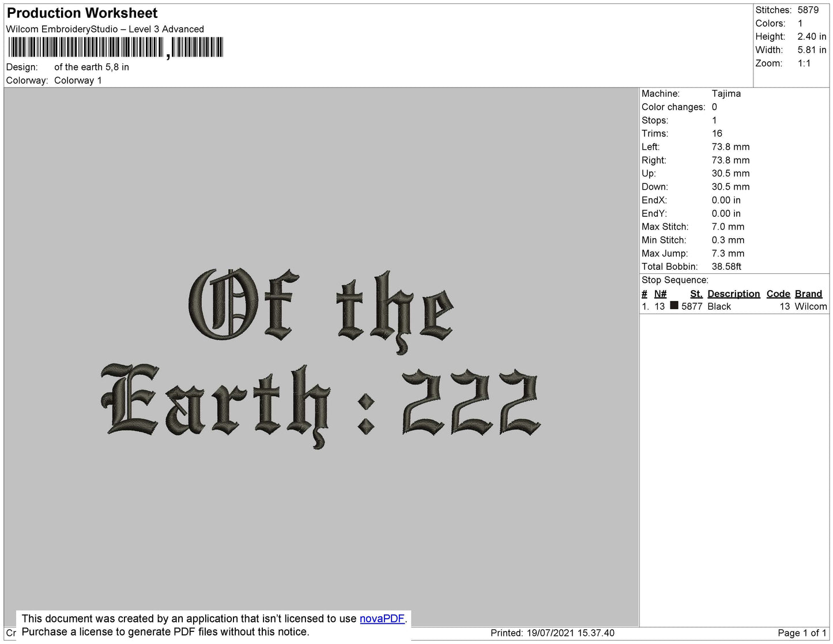Click the 'Up:' label
The image size is (833, 644).
pos(649,173)
